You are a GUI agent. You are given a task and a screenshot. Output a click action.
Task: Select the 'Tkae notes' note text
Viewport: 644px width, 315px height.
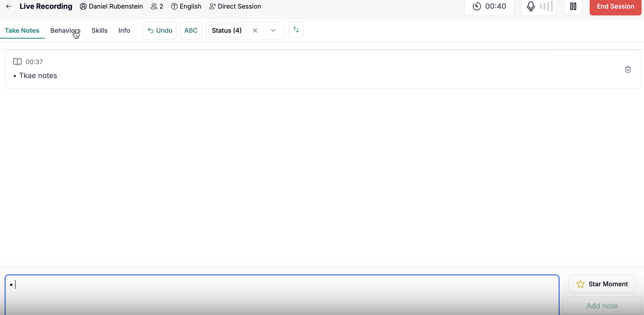tap(38, 76)
